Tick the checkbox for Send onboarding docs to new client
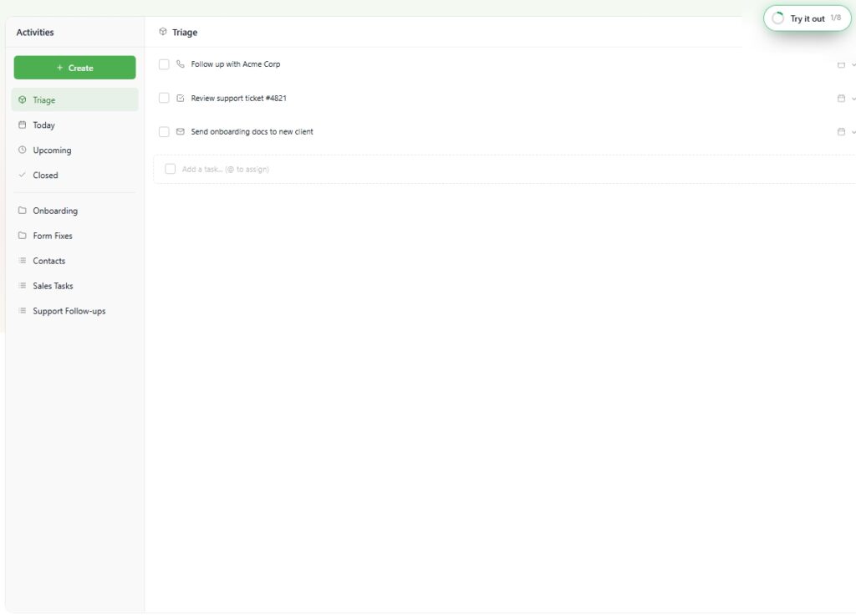 [x=164, y=131]
